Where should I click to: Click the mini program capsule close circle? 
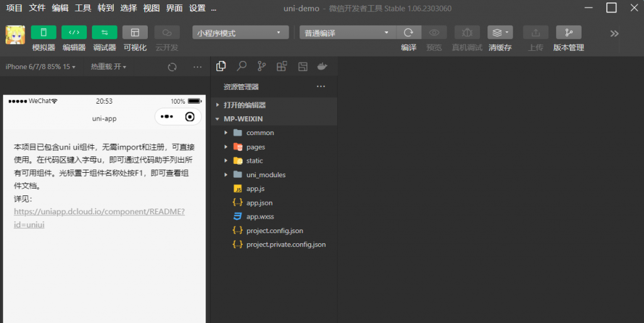click(190, 117)
